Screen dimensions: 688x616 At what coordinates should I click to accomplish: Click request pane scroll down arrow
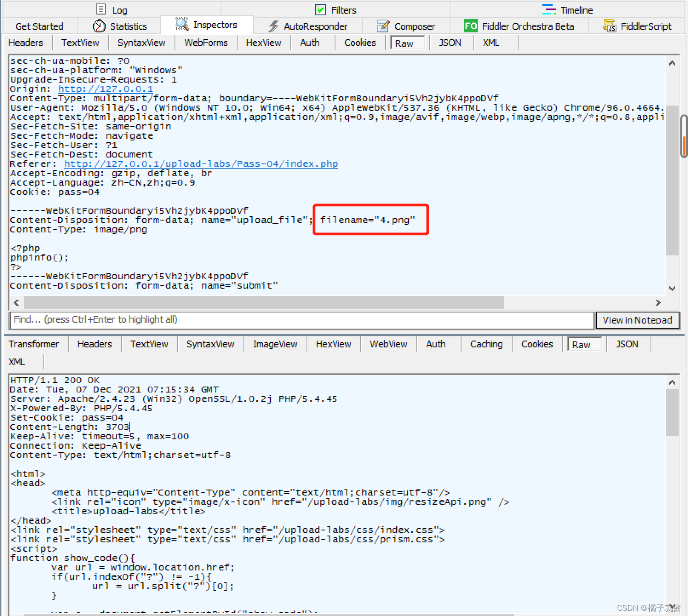(672, 288)
